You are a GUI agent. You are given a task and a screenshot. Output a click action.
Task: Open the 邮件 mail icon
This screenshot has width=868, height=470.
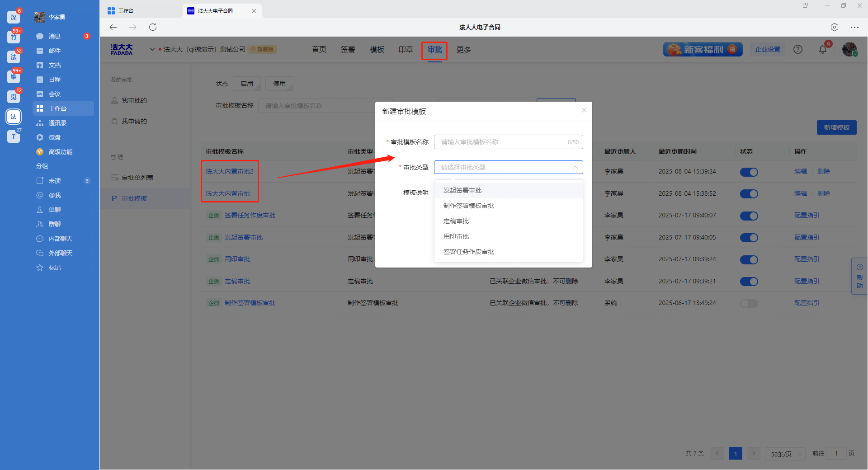click(x=40, y=51)
